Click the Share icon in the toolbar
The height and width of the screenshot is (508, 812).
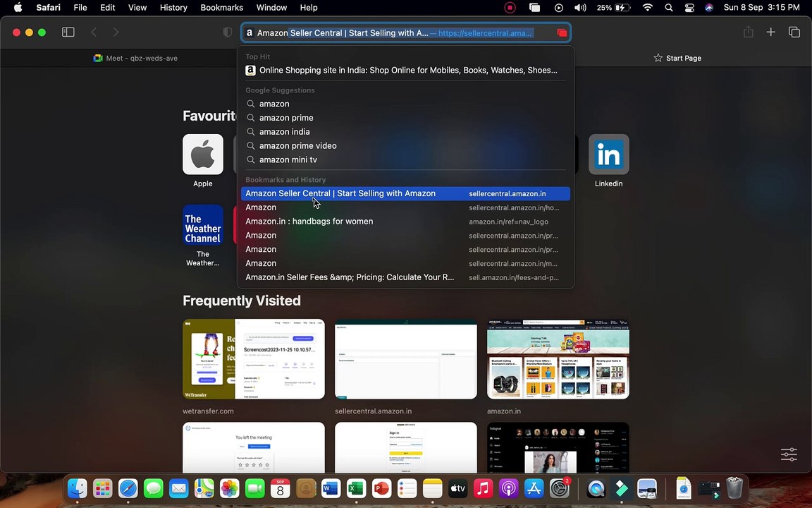click(x=749, y=32)
